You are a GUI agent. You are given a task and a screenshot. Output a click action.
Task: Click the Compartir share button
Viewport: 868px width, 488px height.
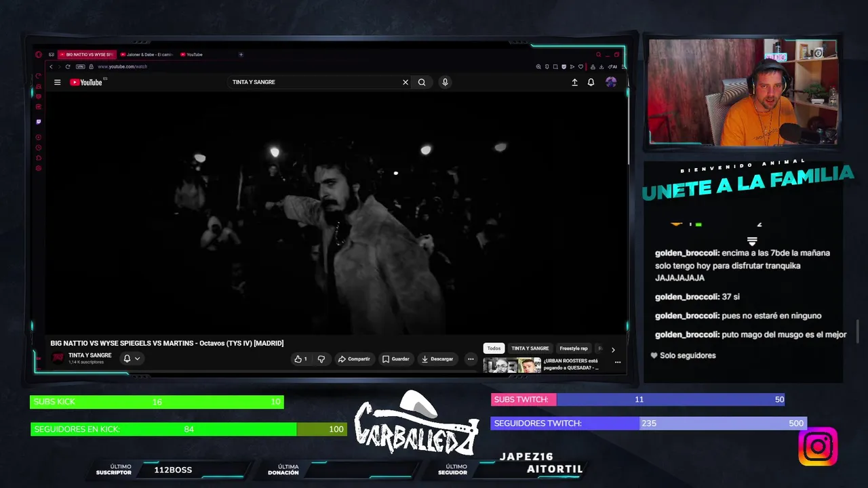[x=354, y=359]
